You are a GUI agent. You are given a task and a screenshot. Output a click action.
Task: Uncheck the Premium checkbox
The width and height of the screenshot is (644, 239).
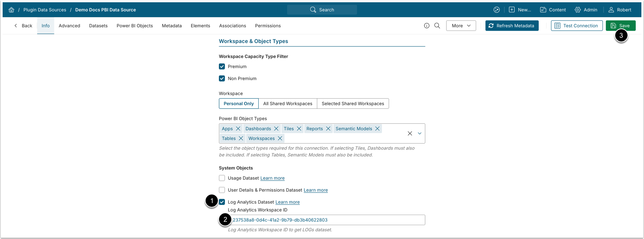click(222, 67)
